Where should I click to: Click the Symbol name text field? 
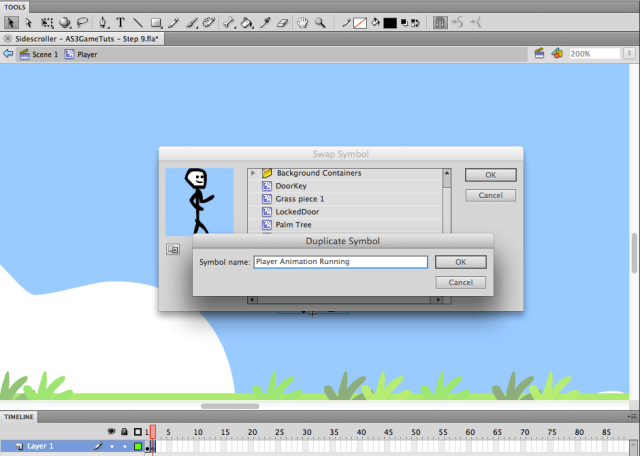click(x=340, y=262)
